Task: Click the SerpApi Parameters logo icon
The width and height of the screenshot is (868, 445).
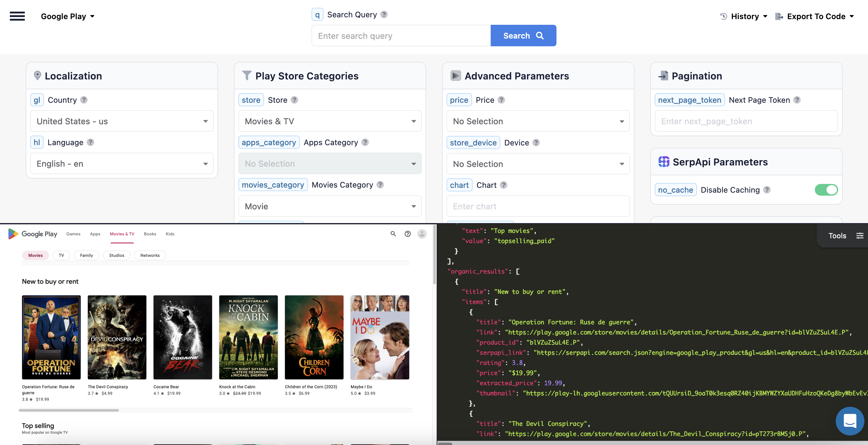Action: point(664,162)
